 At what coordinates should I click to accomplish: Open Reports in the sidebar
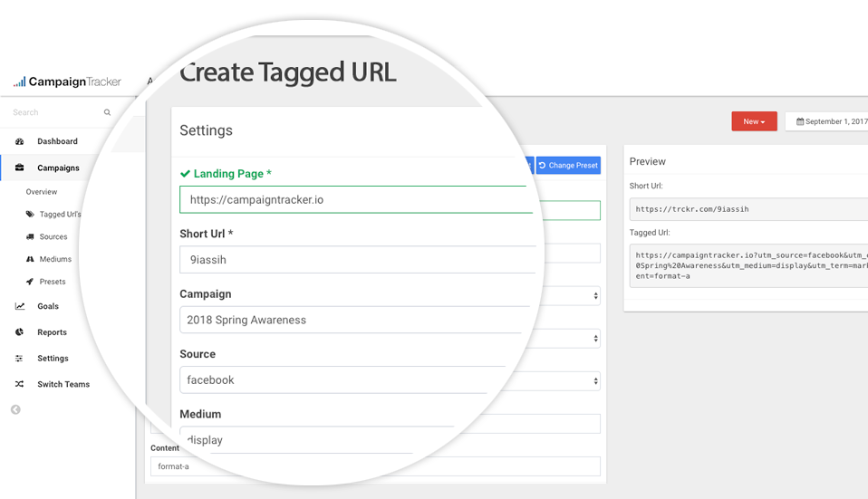(52, 332)
